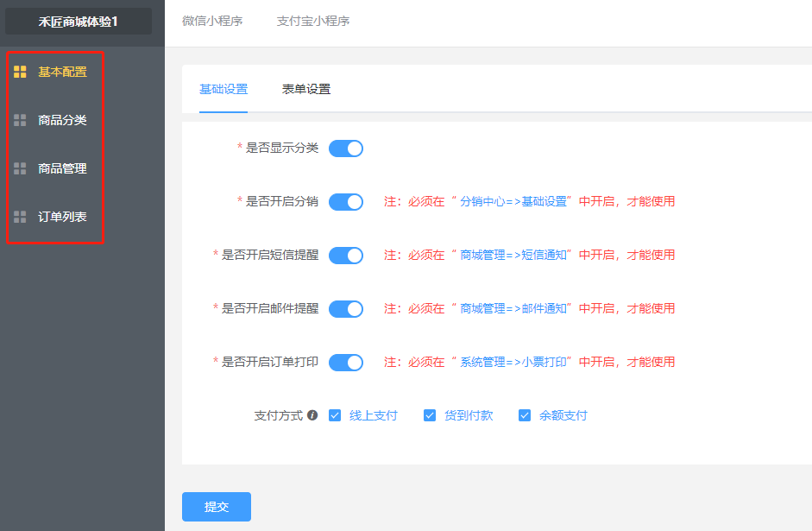Switch off 是否开启订单打印

click(346, 363)
